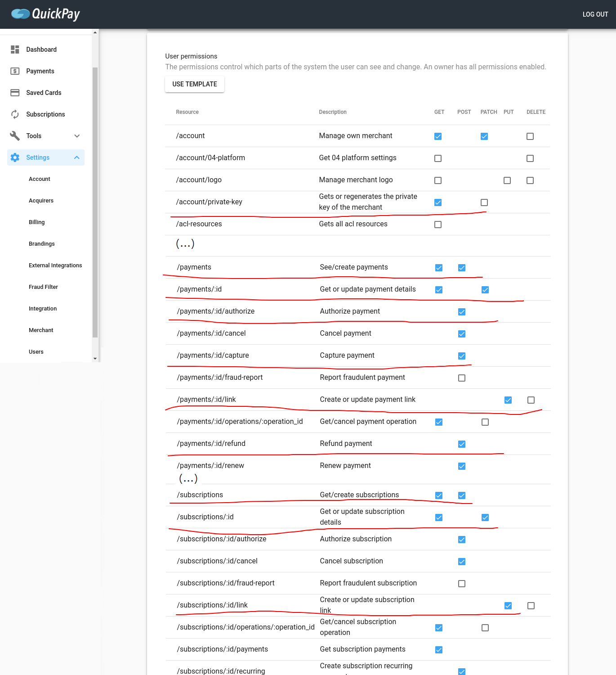Uncheck POST for /payments/:id/authorize
Image resolution: width=616 pixels, height=675 pixels.
tap(462, 312)
